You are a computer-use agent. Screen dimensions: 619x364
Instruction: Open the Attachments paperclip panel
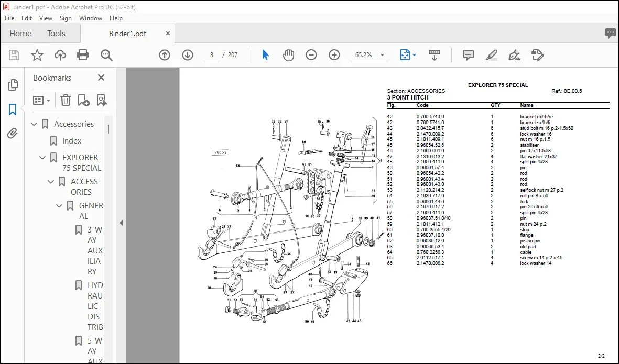click(13, 134)
